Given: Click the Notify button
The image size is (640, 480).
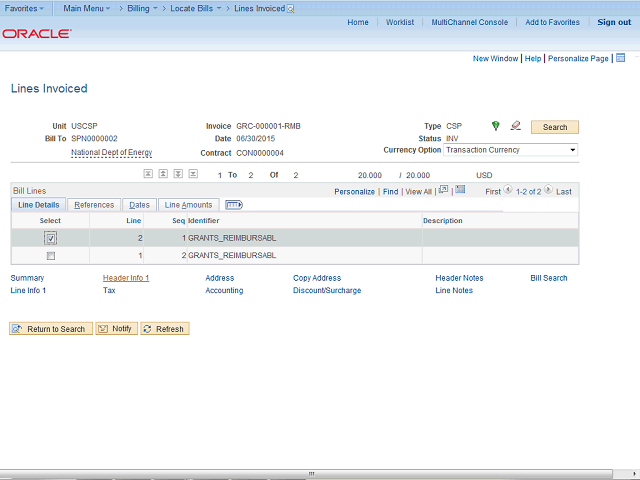Looking at the screenshot, I should pos(116,329).
